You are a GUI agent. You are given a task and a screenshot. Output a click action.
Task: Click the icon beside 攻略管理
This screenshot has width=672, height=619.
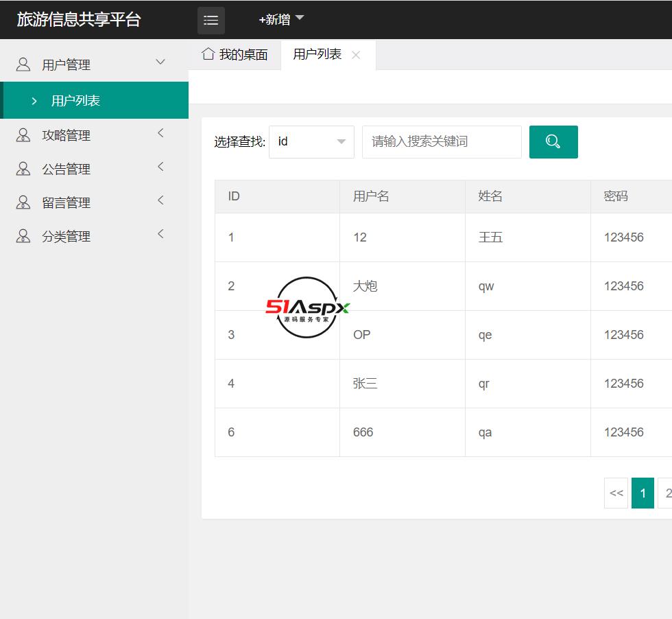(23, 135)
